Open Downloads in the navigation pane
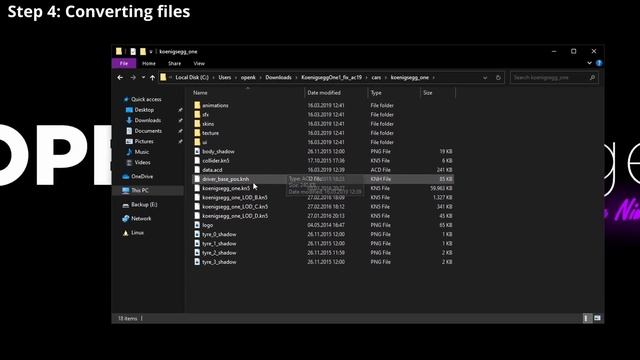The height and width of the screenshot is (360, 640). 148,120
